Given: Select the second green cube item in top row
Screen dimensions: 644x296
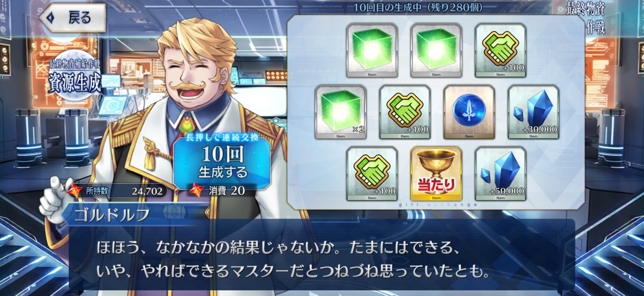Looking at the screenshot, I should pyautogui.click(x=436, y=51).
